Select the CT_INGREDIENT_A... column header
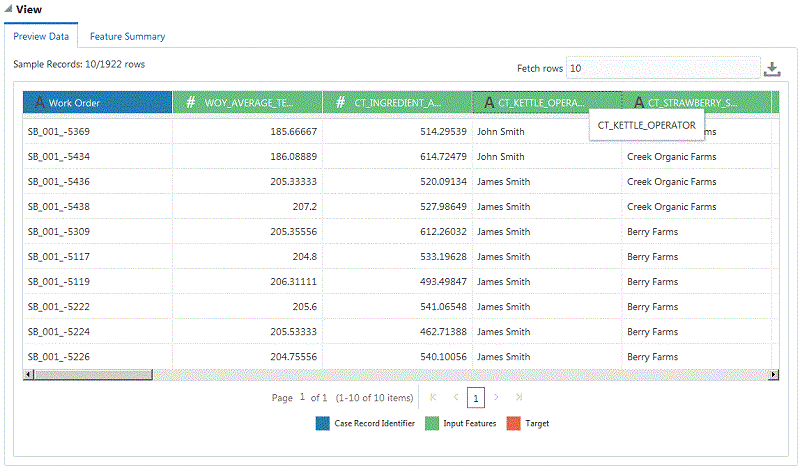This screenshot has width=800, height=468. tap(397, 103)
